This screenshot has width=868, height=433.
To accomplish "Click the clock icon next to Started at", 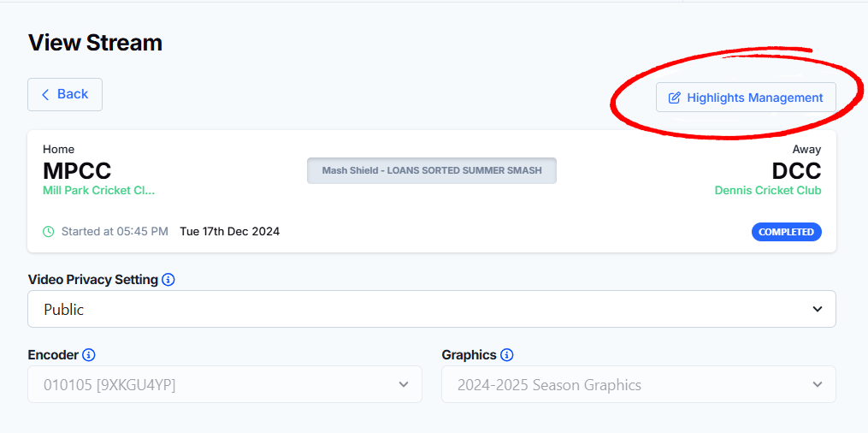I will click(49, 231).
